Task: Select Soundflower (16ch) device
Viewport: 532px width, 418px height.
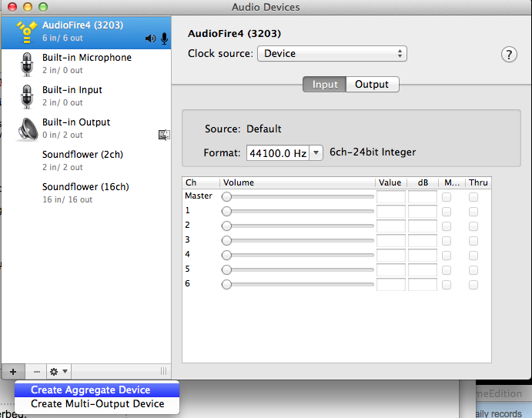Action: [x=86, y=193]
